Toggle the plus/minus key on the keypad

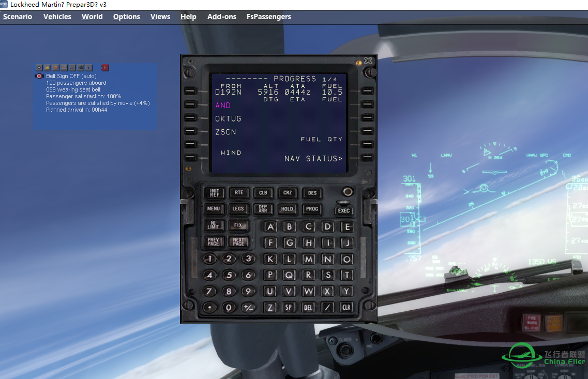pos(248,308)
